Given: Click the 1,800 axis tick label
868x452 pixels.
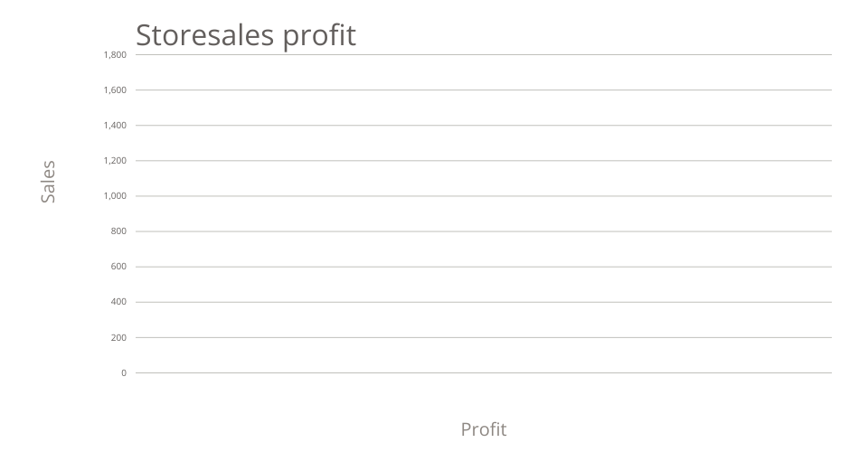Looking at the screenshot, I should (x=116, y=55).
